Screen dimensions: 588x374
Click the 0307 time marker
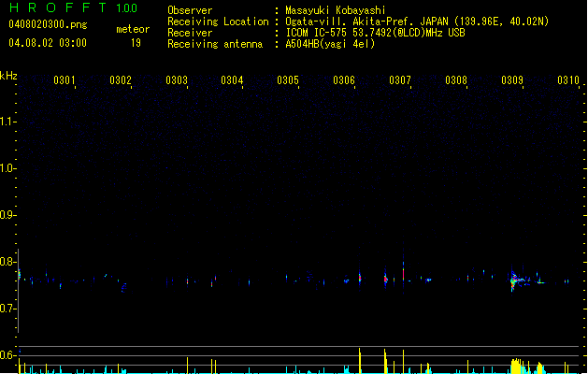pyautogui.click(x=400, y=80)
